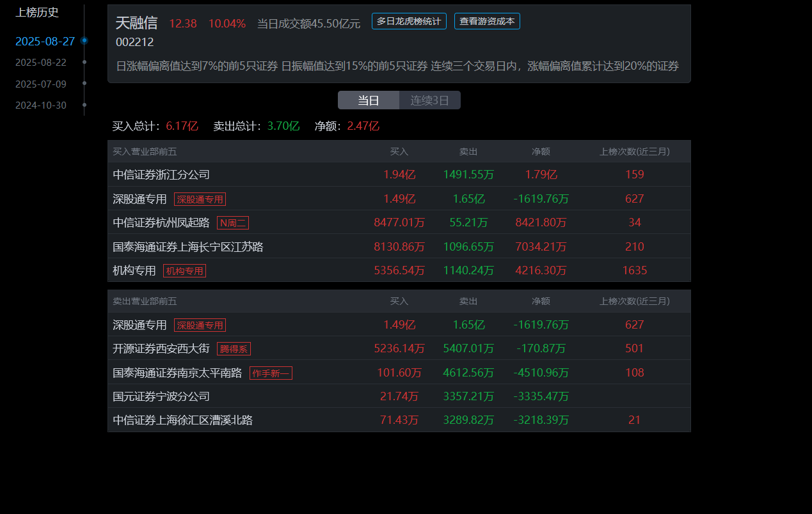The image size is (812, 514).
Task: Open 国元证券宁波分公司 broker
Action: point(161,396)
